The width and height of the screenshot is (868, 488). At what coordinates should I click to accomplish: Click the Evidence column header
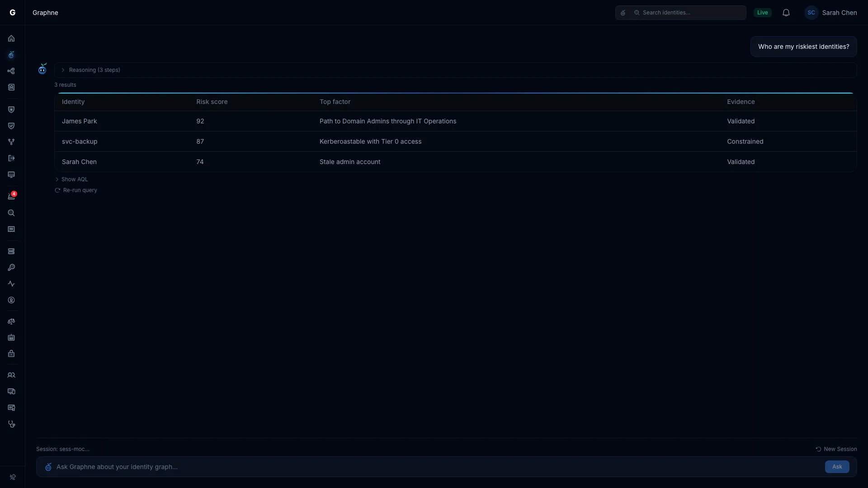741,102
